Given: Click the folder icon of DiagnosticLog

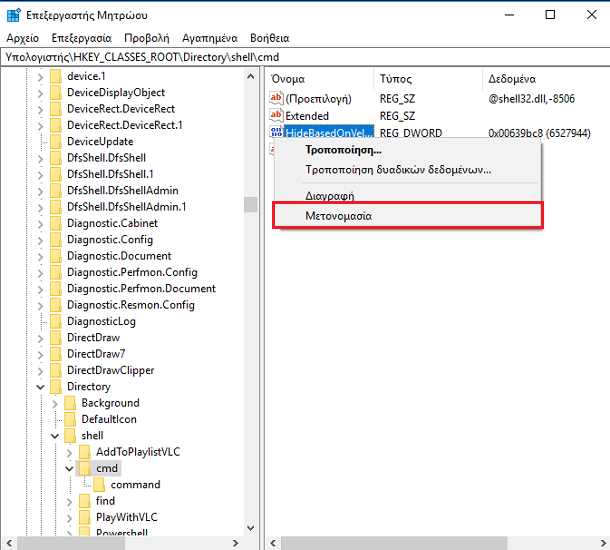Looking at the screenshot, I should [x=56, y=321].
